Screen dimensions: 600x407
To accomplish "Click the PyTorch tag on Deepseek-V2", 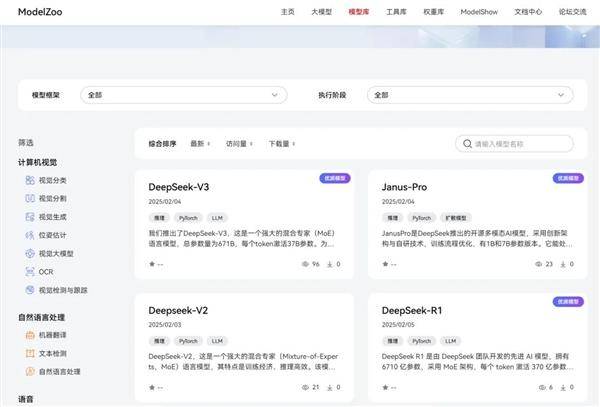I will tap(187, 341).
